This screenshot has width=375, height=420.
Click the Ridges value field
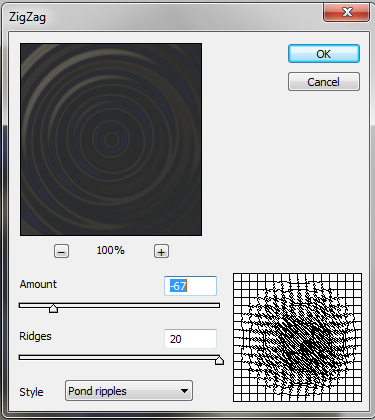pyautogui.click(x=190, y=339)
